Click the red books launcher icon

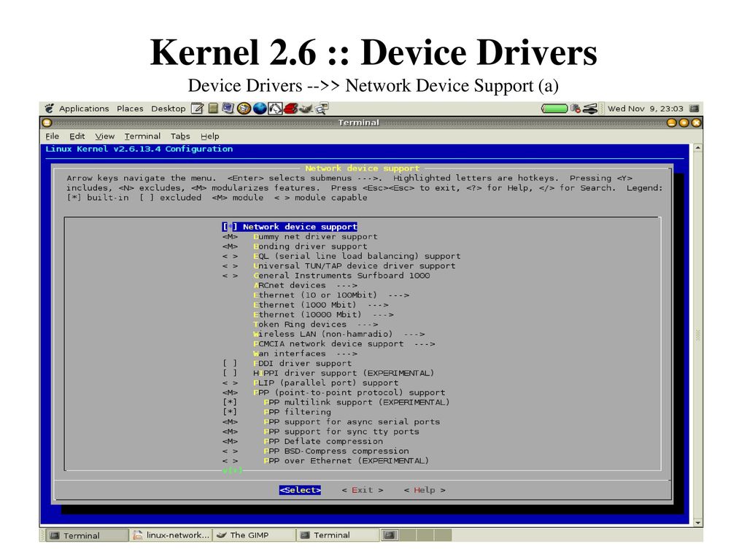coord(290,109)
